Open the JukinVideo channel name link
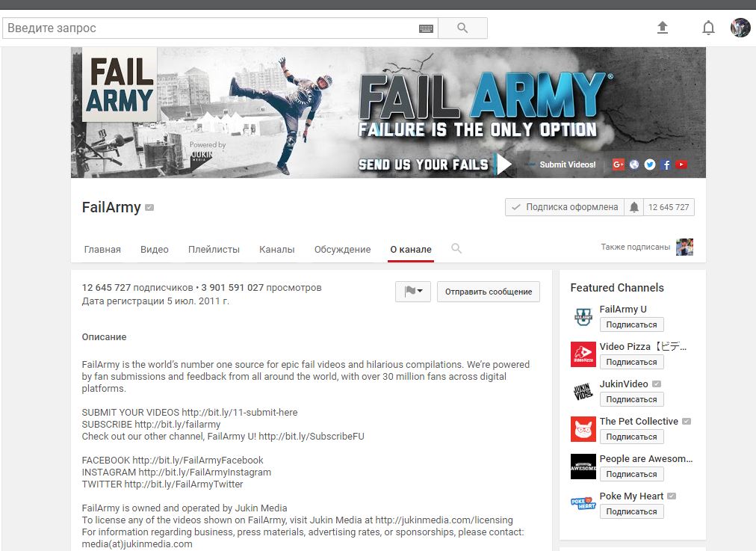756x551 pixels. click(624, 384)
